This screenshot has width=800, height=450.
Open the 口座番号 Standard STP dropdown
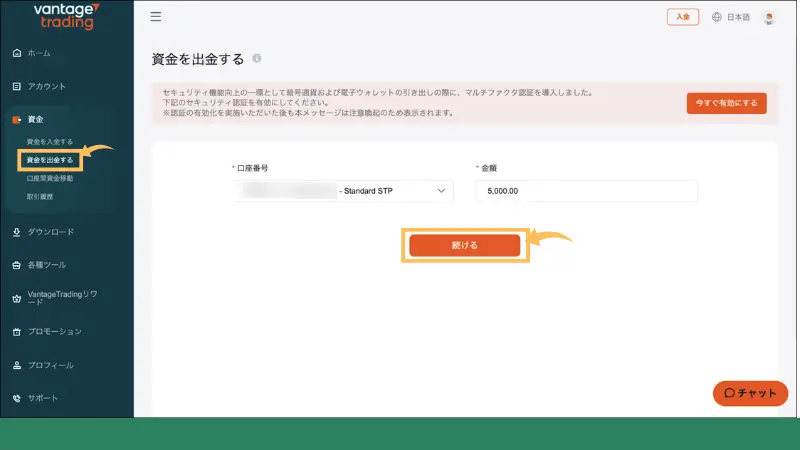click(x=342, y=191)
